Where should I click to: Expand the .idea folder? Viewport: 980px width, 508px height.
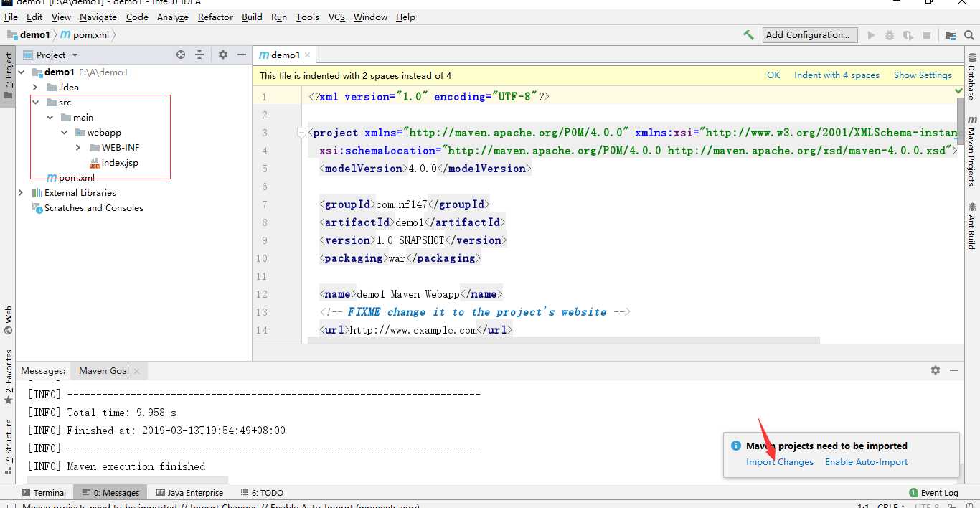(35, 88)
